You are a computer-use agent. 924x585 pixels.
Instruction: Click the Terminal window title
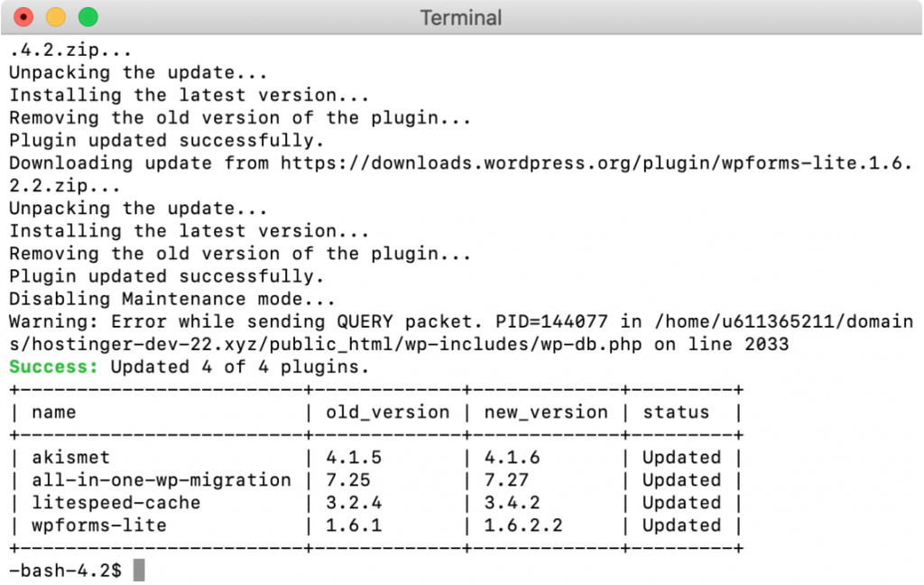tap(461, 17)
